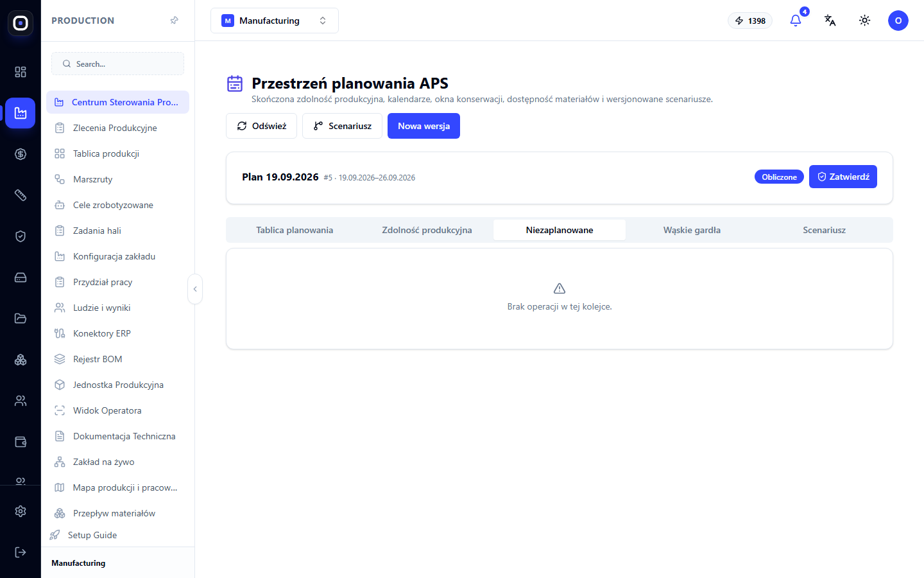
Task: Open Konektory ERP
Action: pyautogui.click(x=117, y=333)
